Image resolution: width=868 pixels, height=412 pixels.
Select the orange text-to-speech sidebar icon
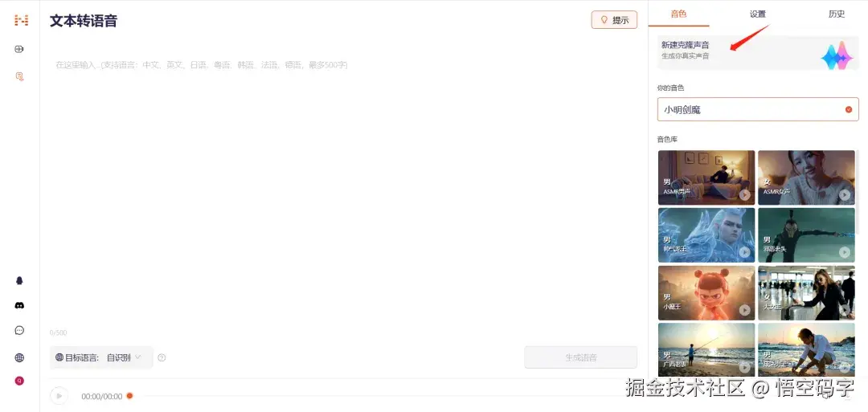[x=19, y=76]
